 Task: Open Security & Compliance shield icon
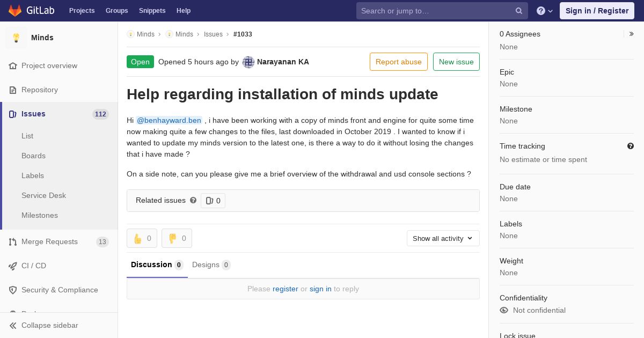(13, 290)
